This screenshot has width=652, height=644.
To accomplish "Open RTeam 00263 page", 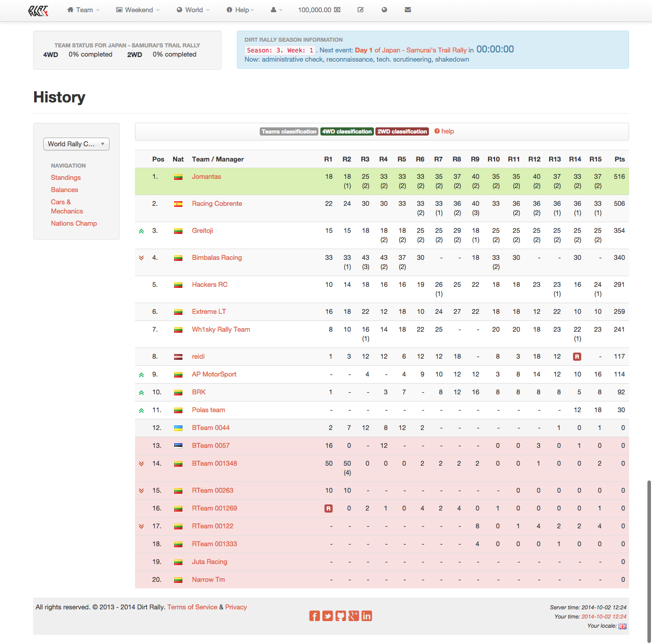I will point(212,491).
